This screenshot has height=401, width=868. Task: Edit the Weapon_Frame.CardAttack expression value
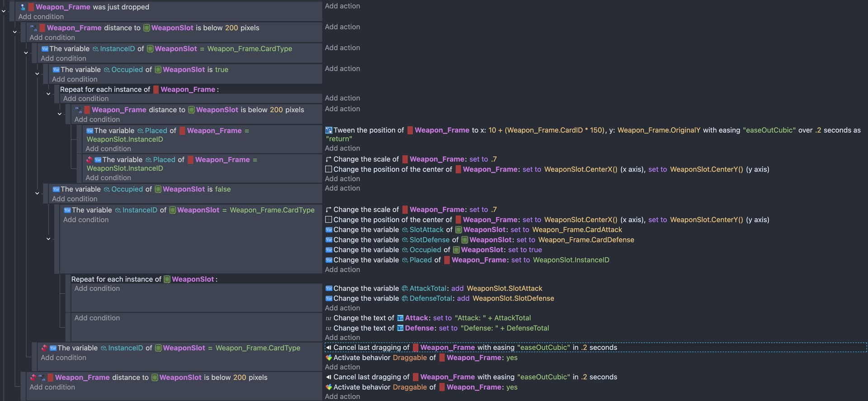coord(577,230)
